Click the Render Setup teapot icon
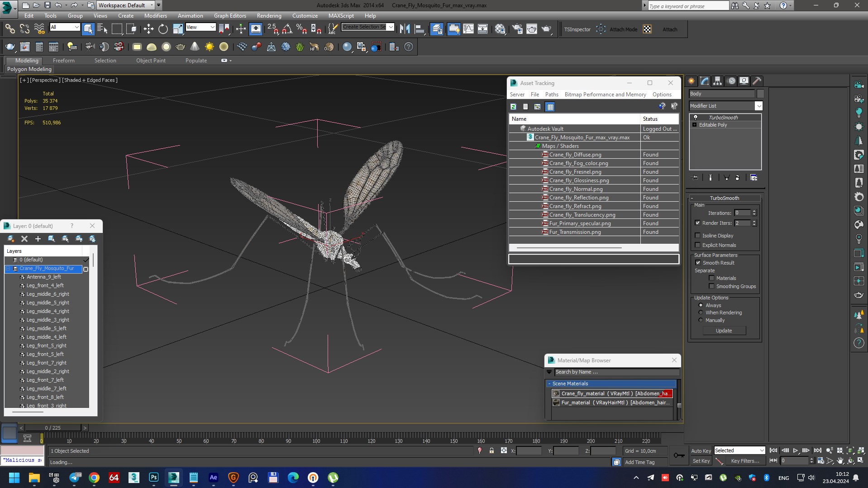Image resolution: width=868 pixels, height=488 pixels. (517, 29)
